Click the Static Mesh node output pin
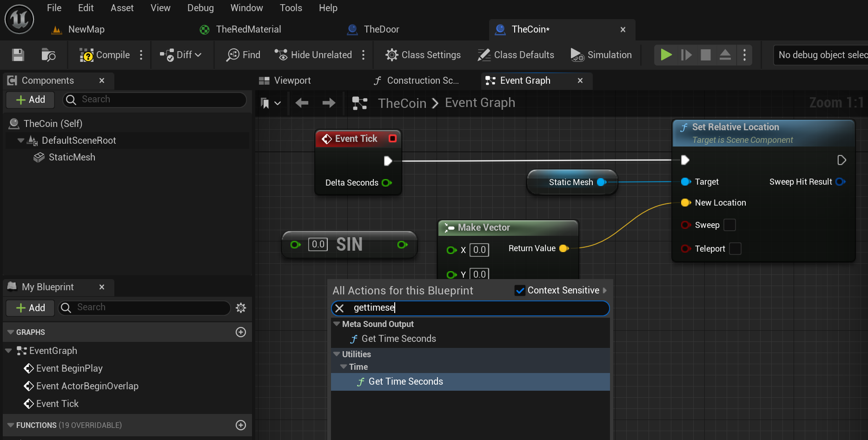The image size is (868, 440). click(602, 182)
